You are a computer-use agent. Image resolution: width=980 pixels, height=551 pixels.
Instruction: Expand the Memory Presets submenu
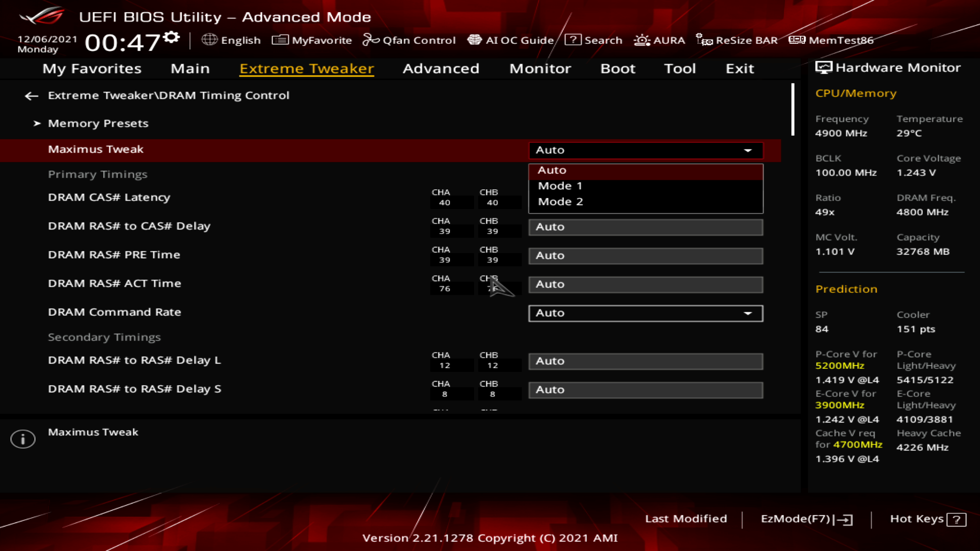pos(98,123)
